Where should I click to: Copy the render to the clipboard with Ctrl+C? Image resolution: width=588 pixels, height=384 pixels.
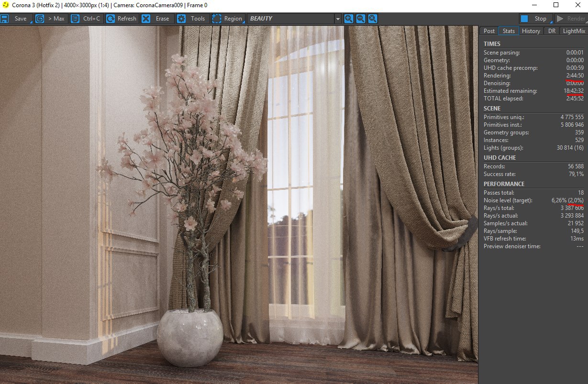[x=86, y=19]
